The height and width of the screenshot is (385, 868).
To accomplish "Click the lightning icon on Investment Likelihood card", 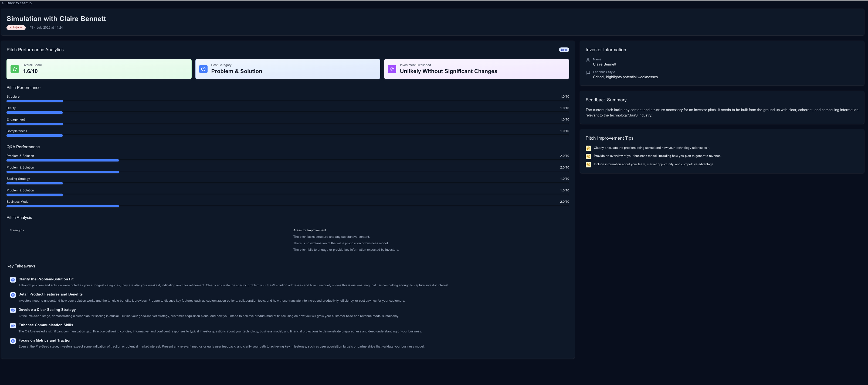I will pyautogui.click(x=392, y=69).
